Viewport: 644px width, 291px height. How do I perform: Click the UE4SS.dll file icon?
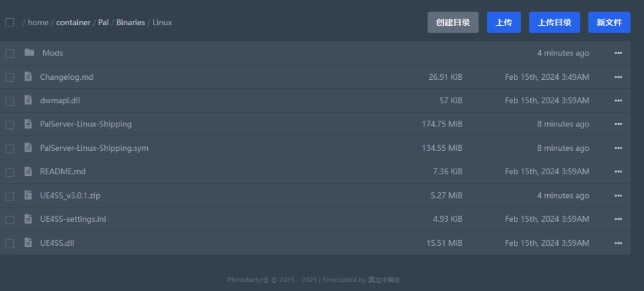click(28, 243)
